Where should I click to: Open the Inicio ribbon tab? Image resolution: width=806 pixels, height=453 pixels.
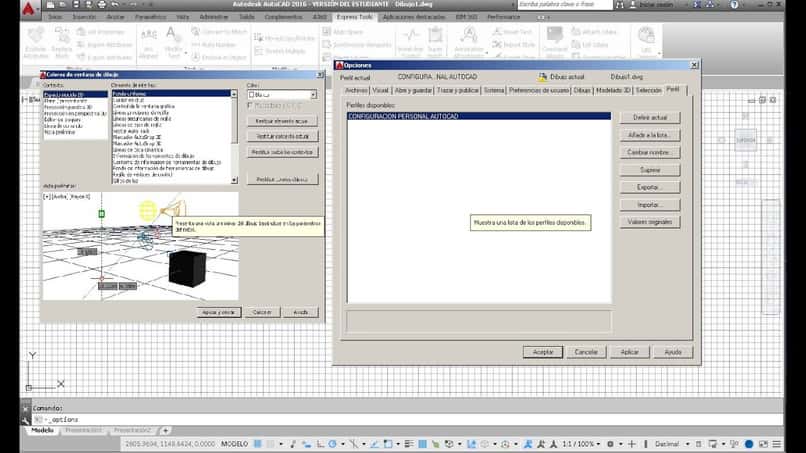pos(55,17)
